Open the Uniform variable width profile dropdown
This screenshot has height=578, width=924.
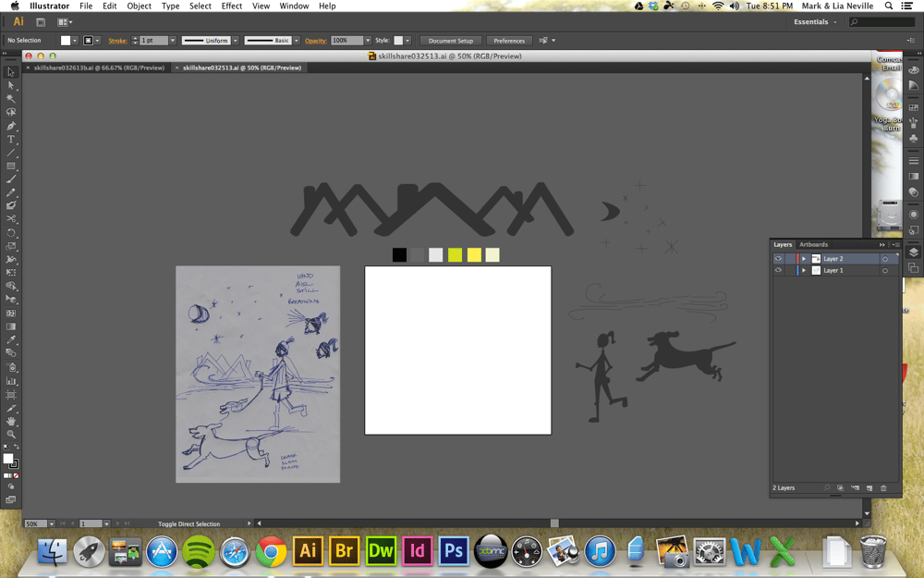[235, 41]
